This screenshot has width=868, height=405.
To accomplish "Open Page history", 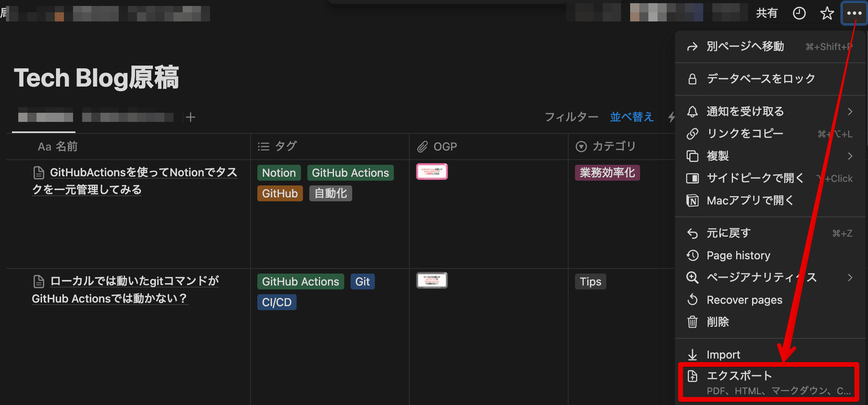I will point(770,255).
